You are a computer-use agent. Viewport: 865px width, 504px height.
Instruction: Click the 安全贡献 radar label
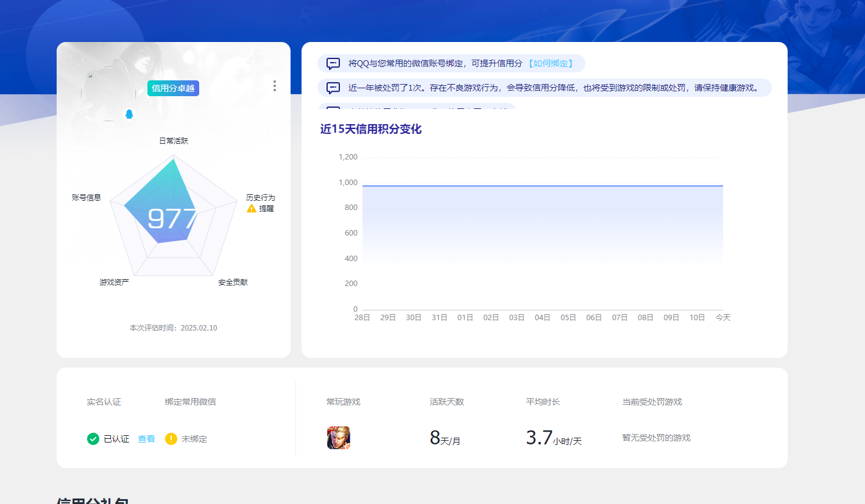pos(233,282)
